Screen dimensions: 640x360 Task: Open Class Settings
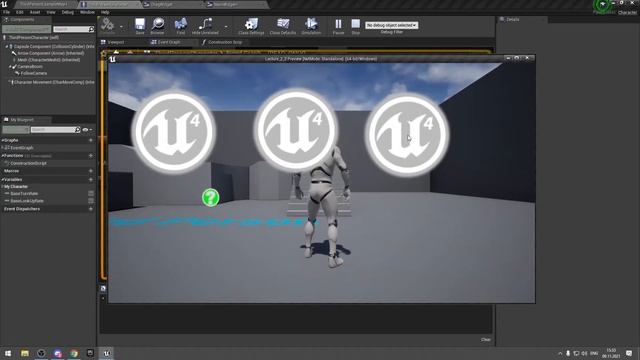pos(251,26)
